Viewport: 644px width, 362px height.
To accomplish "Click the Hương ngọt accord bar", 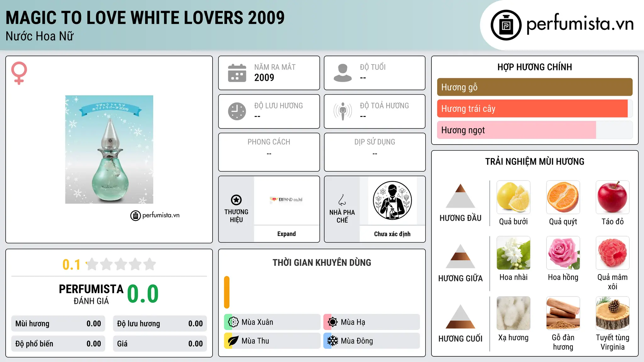I will point(535,130).
